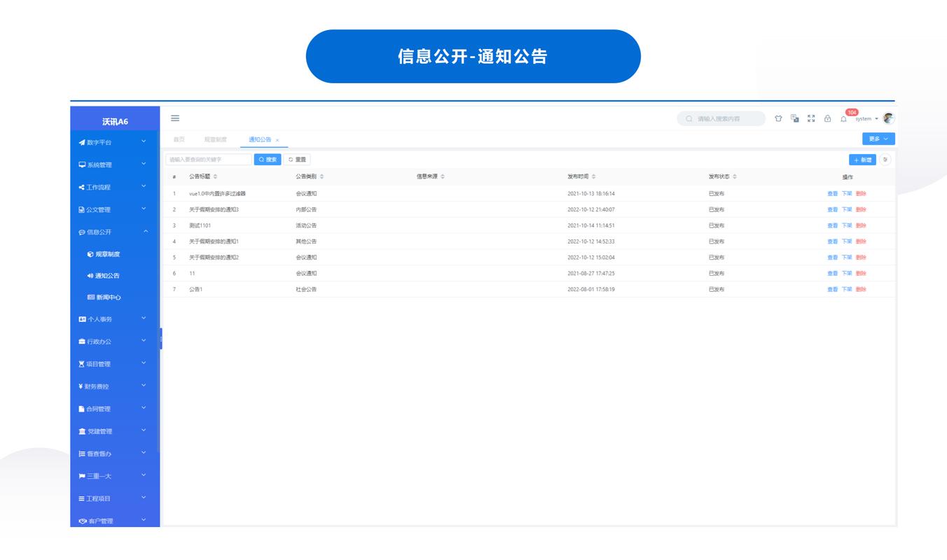Expand 数字平台 sidebar menu
The height and width of the screenshot is (560, 947).
point(115,142)
